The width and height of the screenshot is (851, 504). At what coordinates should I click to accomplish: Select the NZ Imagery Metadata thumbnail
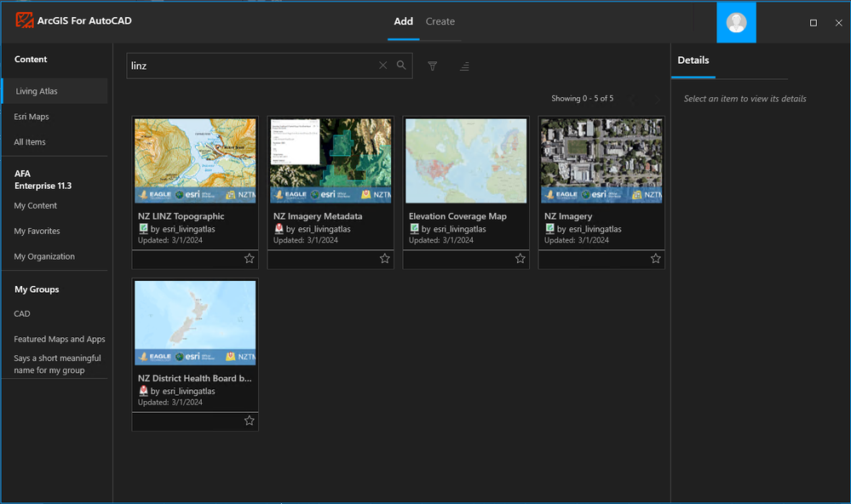[331, 161]
